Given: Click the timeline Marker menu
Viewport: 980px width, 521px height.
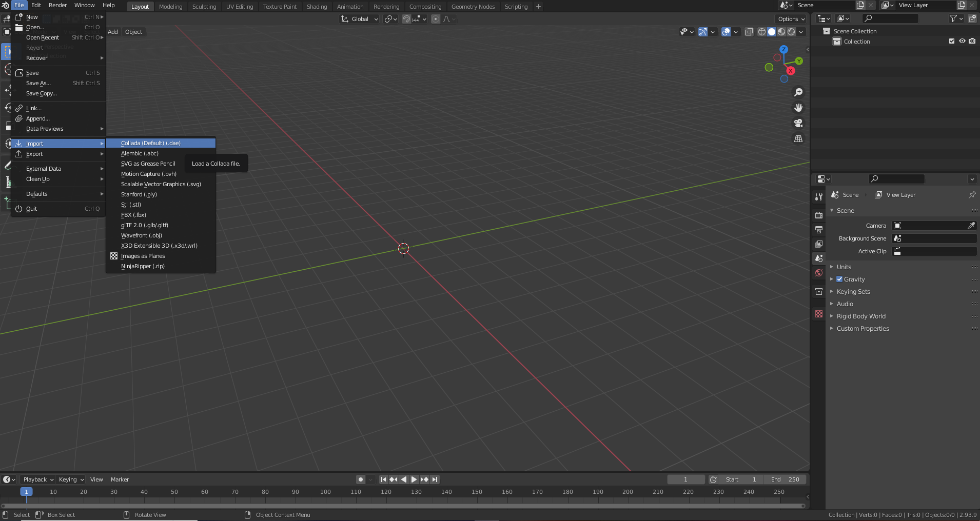Looking at the screenshot, I should point(120,479).
